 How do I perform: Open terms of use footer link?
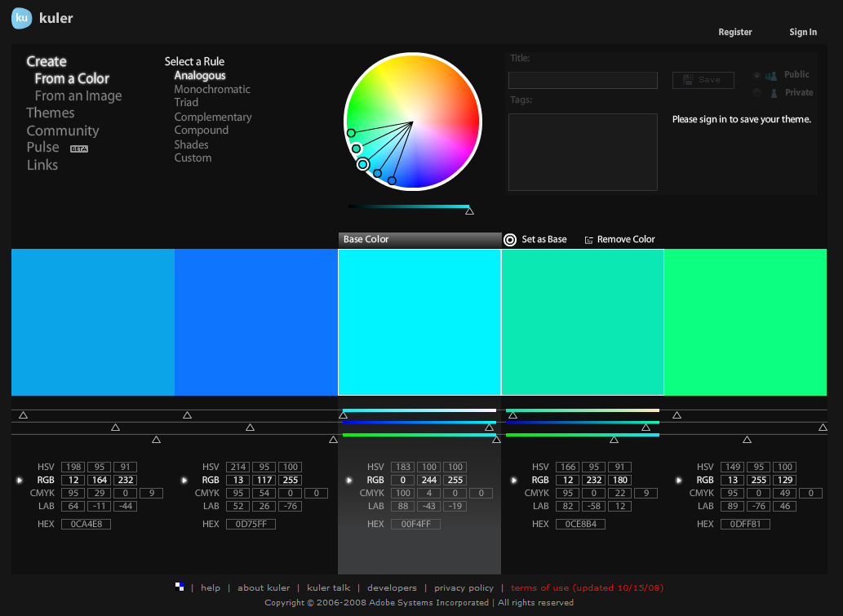587,588
